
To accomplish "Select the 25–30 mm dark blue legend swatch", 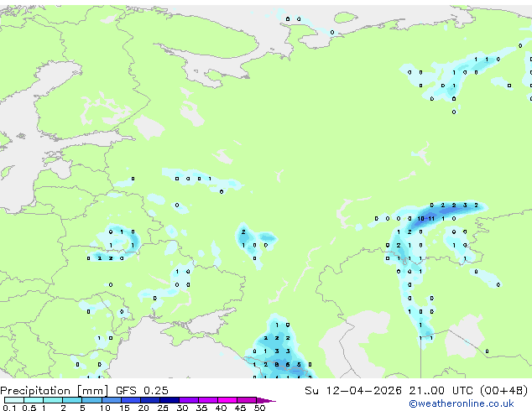I will click(x=170, y=400).
